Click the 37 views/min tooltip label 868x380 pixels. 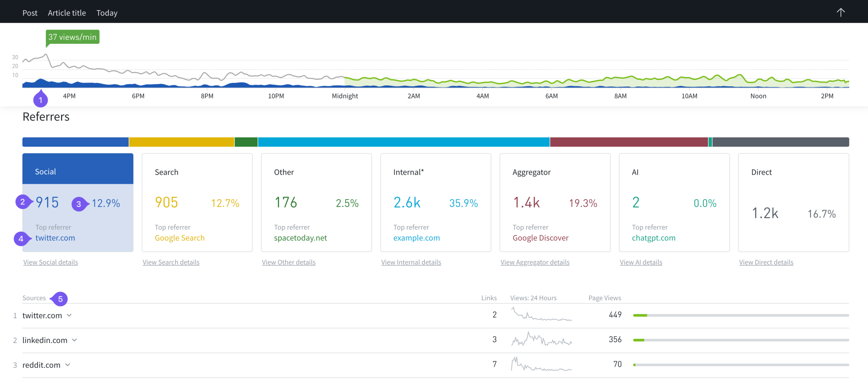(73, 37)
